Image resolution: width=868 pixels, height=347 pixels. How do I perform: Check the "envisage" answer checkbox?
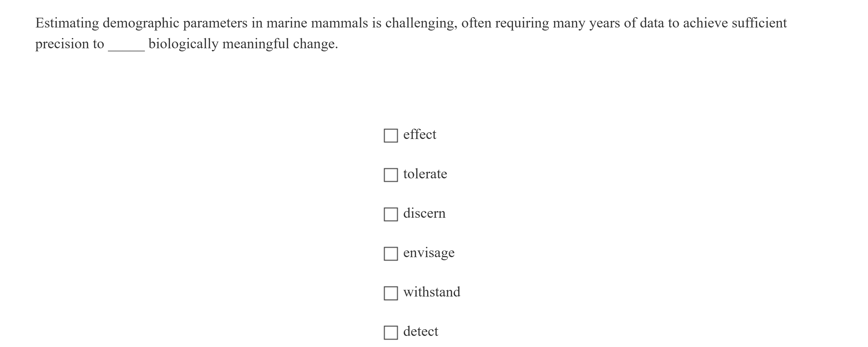391,253
